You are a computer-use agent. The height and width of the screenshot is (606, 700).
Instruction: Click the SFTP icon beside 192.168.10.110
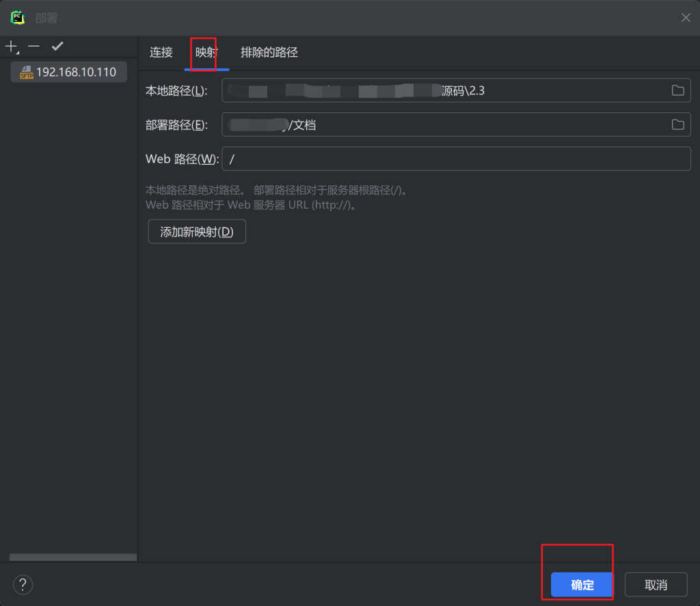pyautogui.click(x=27, y=72)
